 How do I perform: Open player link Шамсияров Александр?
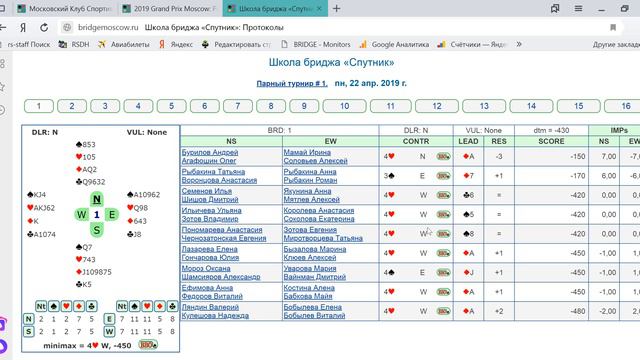pos(221,277)
